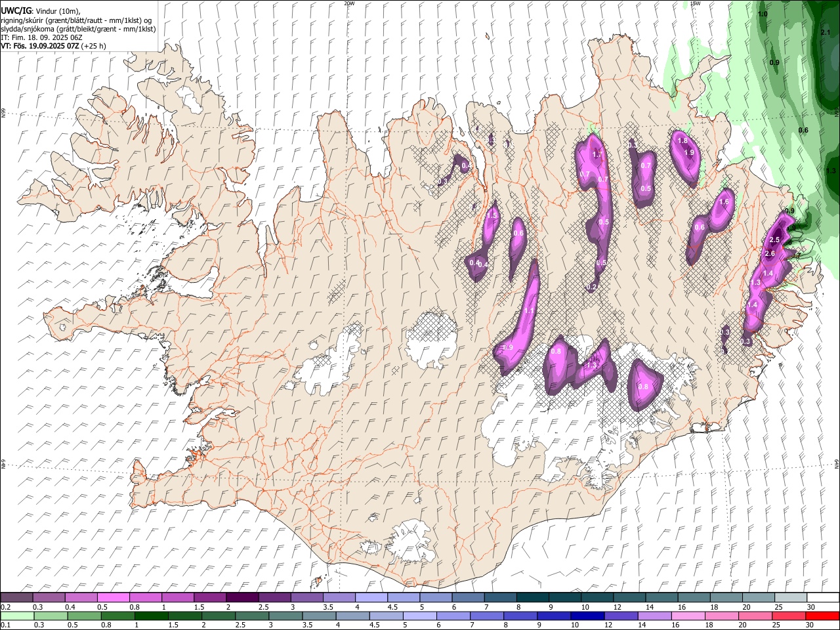Click the 1.6 snow value in the northeast highlands
The height and width of the screenshot is (630, 840).
pyautogui.click(x=724, y=202)
